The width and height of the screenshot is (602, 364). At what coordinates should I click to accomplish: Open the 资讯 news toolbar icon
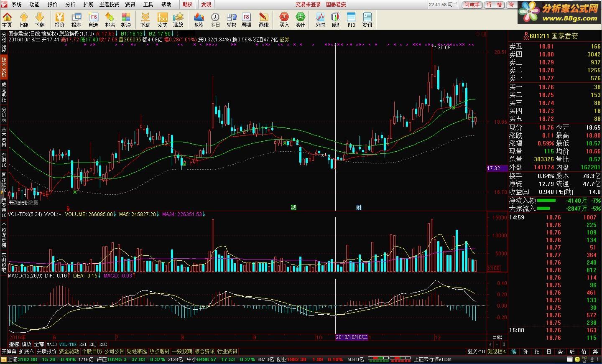[367, 20]
